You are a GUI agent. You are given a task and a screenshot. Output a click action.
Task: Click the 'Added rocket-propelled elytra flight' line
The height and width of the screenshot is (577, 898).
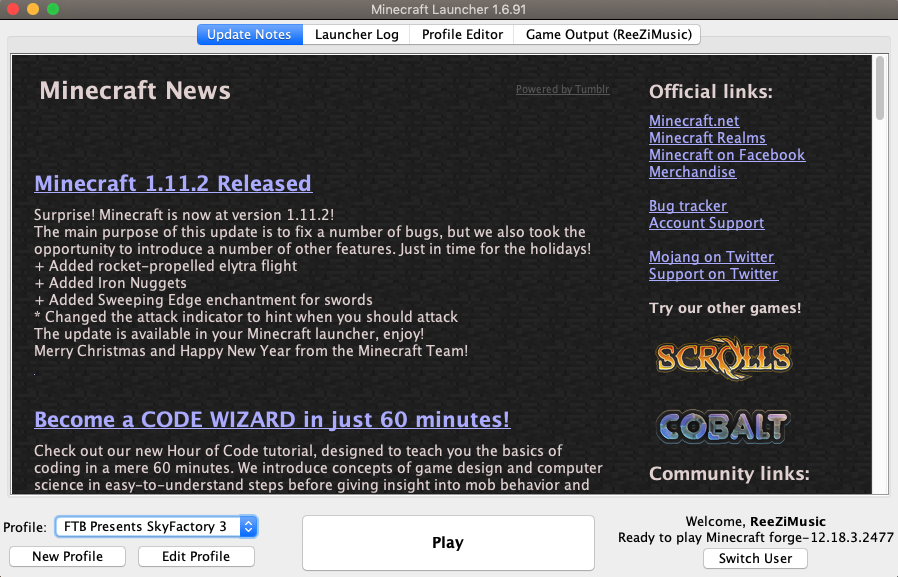pyautogui.click(x=166, y=266)
